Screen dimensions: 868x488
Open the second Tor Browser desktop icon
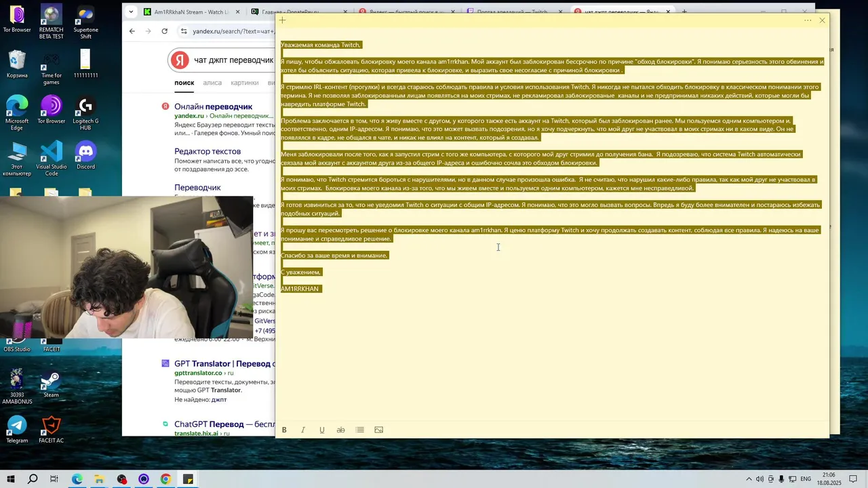pyautogui.click(x=51, y=109)
